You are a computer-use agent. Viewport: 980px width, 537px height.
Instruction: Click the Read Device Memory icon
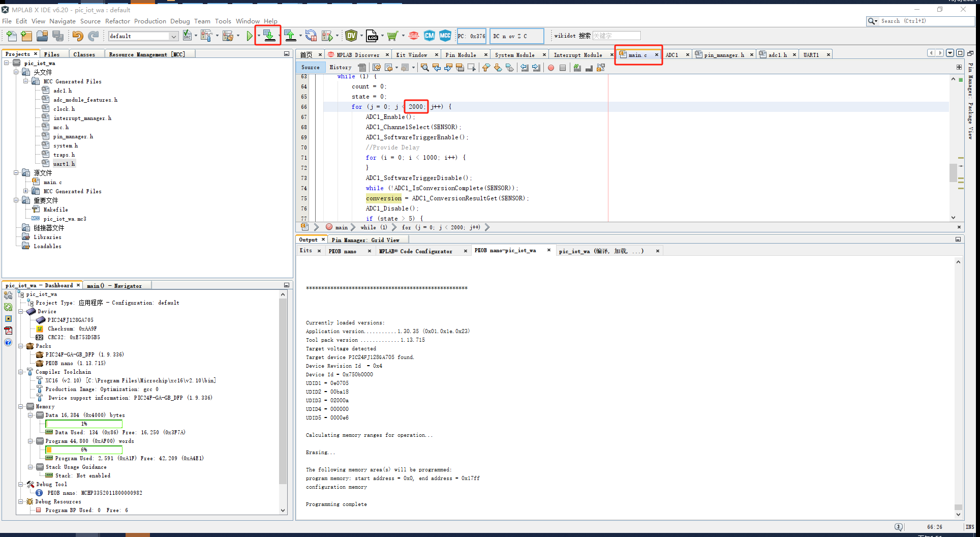coord(290,36)
